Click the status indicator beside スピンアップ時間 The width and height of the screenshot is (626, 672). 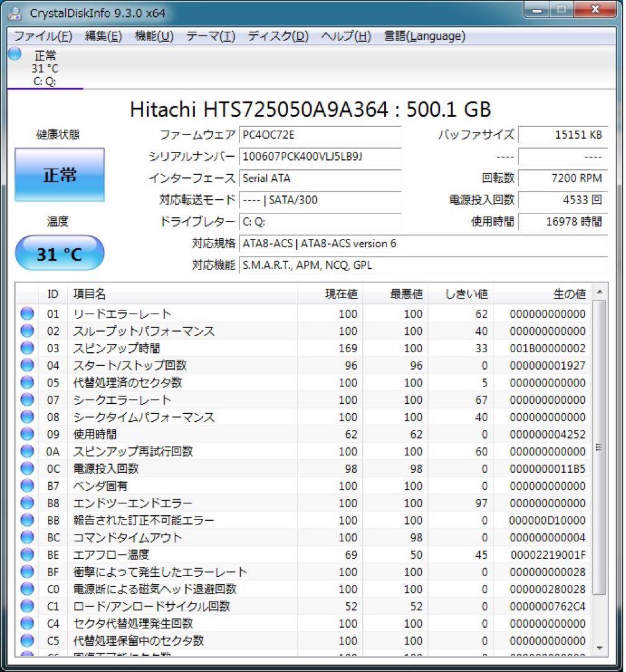point(27,348)
